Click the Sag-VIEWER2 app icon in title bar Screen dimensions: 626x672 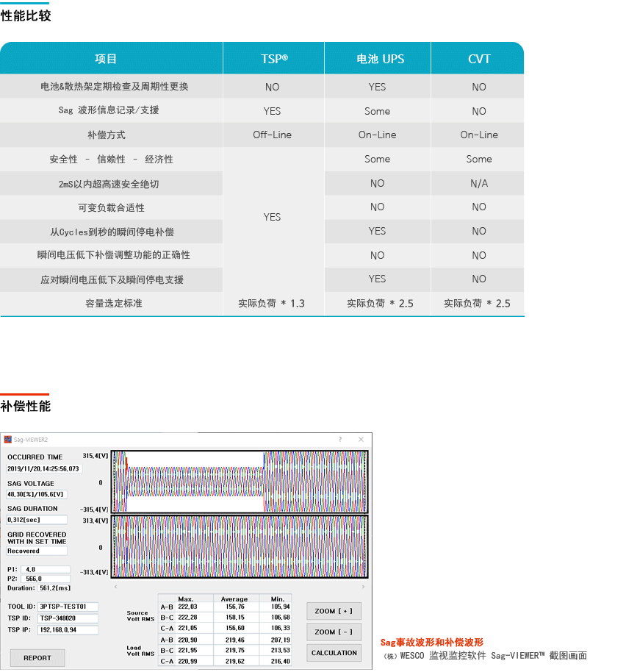[x=8, y=440]
